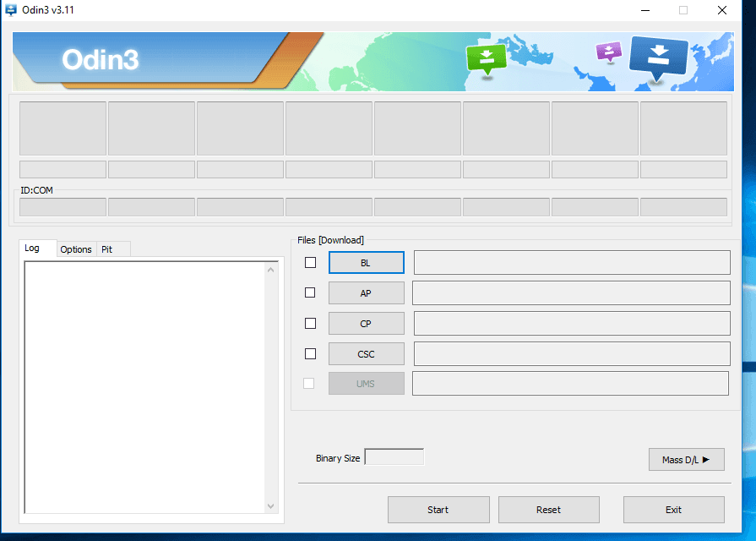Click the Odin3 app icon in title bar
Viewport: 756px width, 541px height.
tap(11, 9)
